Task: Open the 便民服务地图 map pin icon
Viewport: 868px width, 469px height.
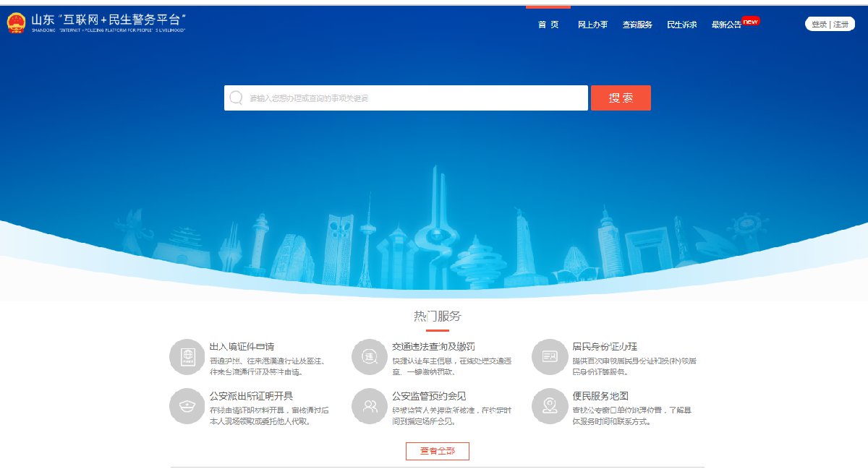Action: (550, 406)
